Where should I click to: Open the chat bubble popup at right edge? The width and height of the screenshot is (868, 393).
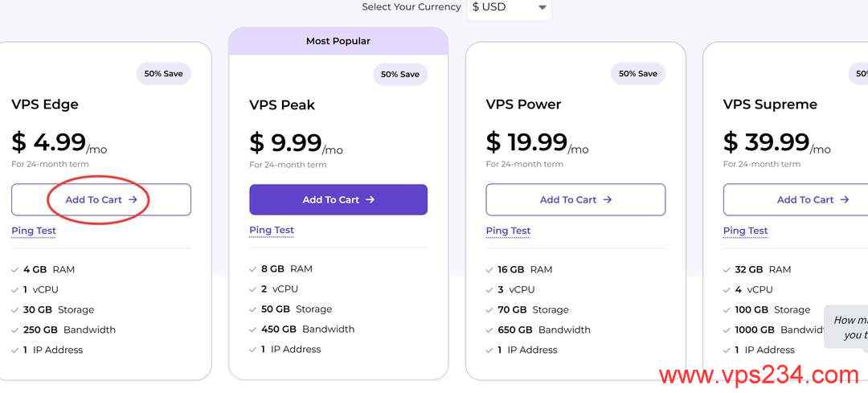[x=848, y=325]
